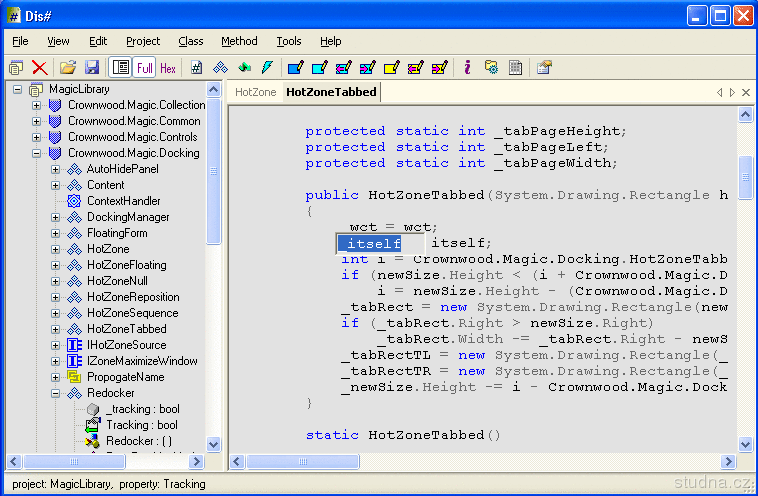
Task: Click the ContextHandler item icon in tree
Action: (74, 201)
